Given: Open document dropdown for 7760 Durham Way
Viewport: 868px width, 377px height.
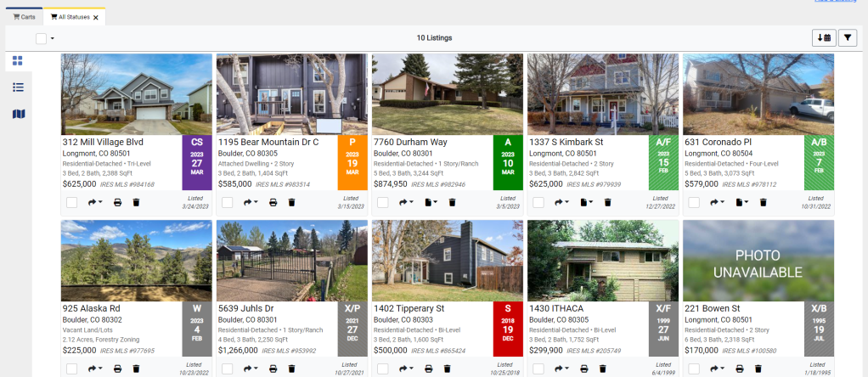Looking at the screenshot, I should pyautogui.click(x=431, y=202).
